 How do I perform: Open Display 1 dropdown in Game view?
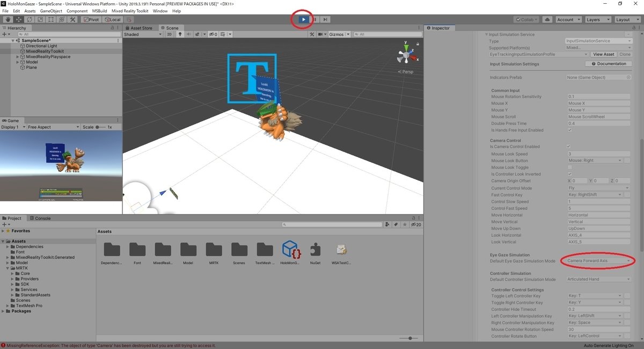(x=13, y=127)
